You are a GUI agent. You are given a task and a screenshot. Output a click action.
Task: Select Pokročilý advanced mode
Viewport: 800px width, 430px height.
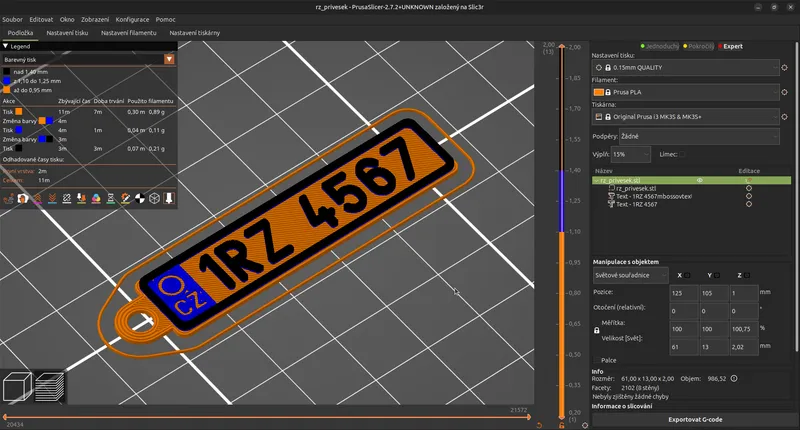click(698, 46)
